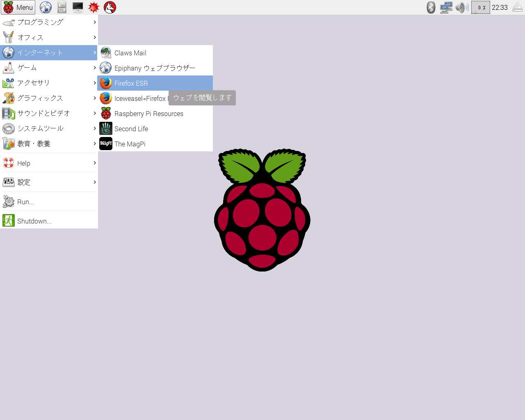Open the Help submenu
This screenshot has width=525, height=420.
(49, 163)
